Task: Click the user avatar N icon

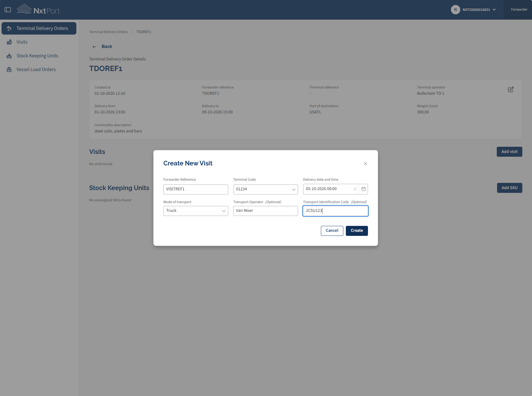Action: click(455, 10)
